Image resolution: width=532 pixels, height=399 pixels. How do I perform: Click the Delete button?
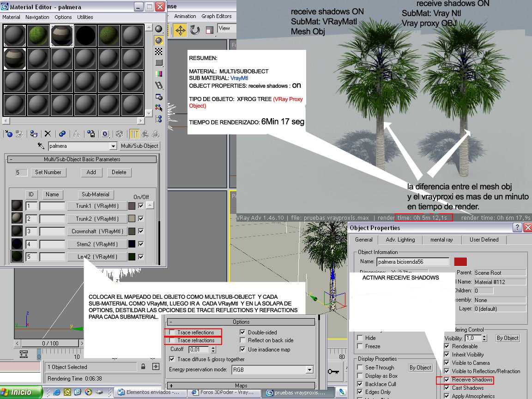point(119,172)
